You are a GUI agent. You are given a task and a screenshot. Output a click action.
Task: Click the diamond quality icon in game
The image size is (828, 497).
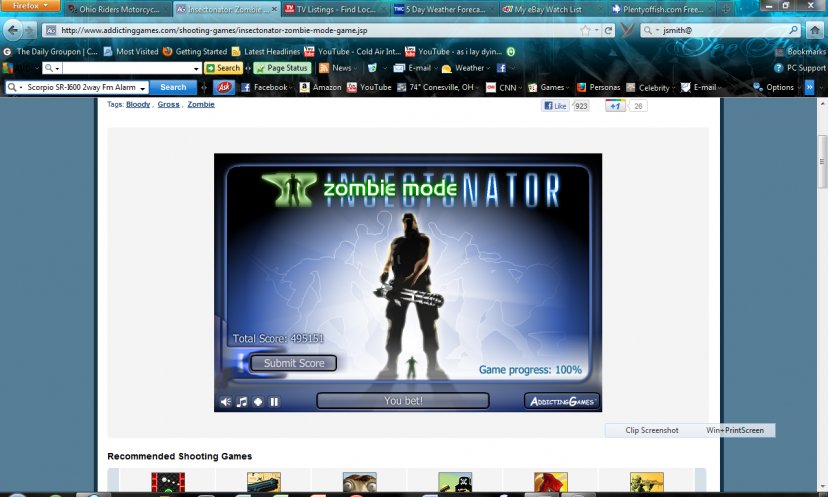(x=258, y=402)
